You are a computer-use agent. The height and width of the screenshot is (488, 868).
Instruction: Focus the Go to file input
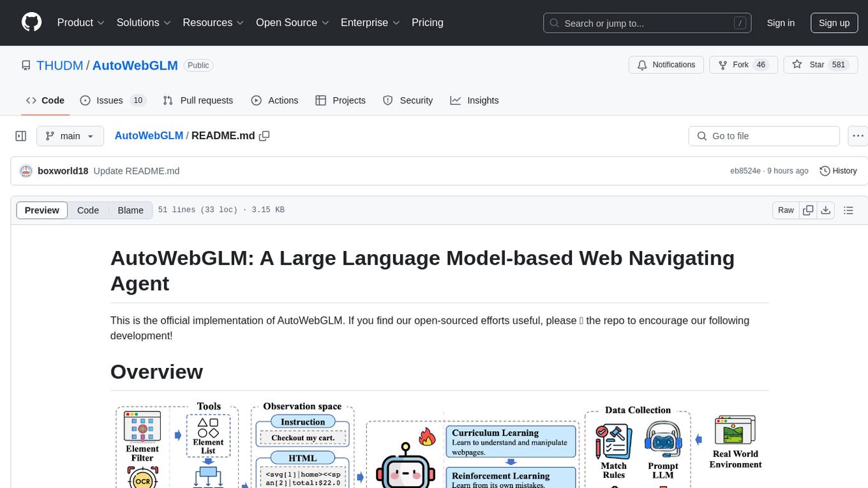pos(764,136)
